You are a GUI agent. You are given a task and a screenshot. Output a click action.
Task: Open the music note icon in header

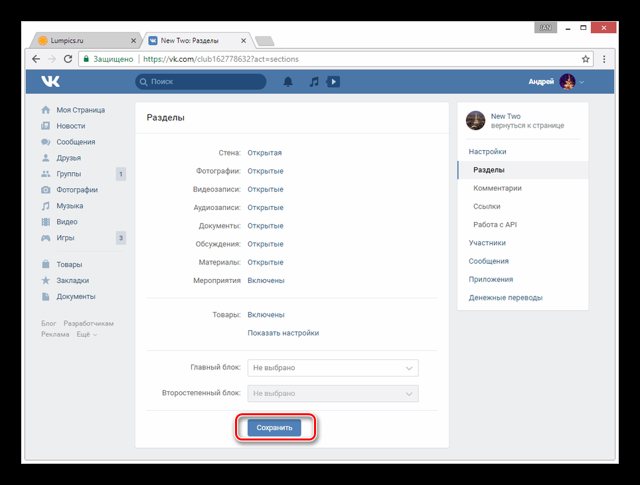(x=314, y=82)
